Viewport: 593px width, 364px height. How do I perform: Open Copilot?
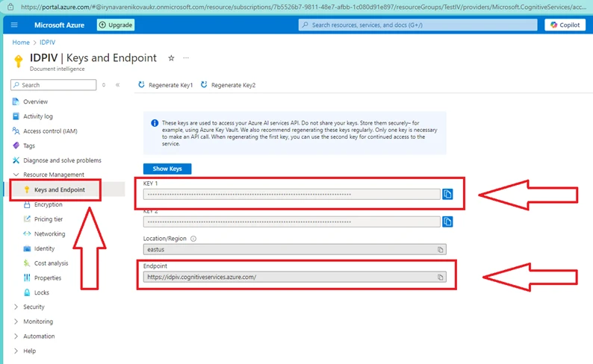[x=565, y=25]
